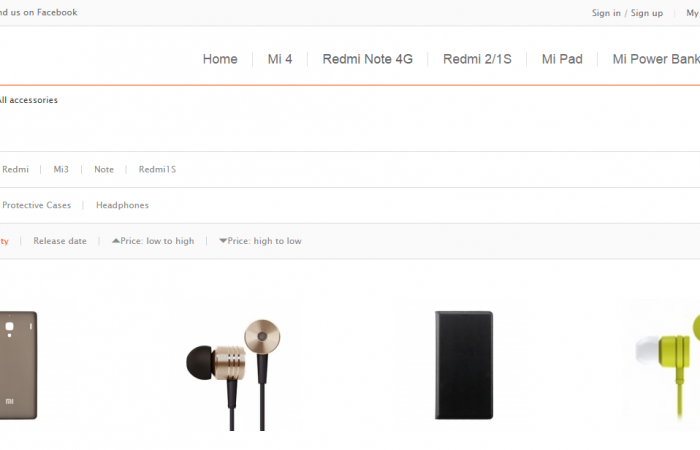700x450 pixels.
Task: Open the Mi Pad menu item
Action: [x=562, y=59]
